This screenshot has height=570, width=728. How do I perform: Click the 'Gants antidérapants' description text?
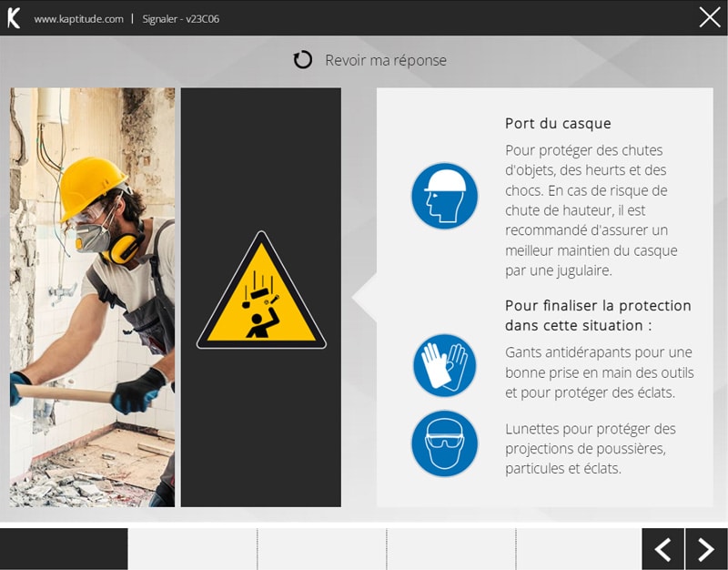tap(599, 372)
